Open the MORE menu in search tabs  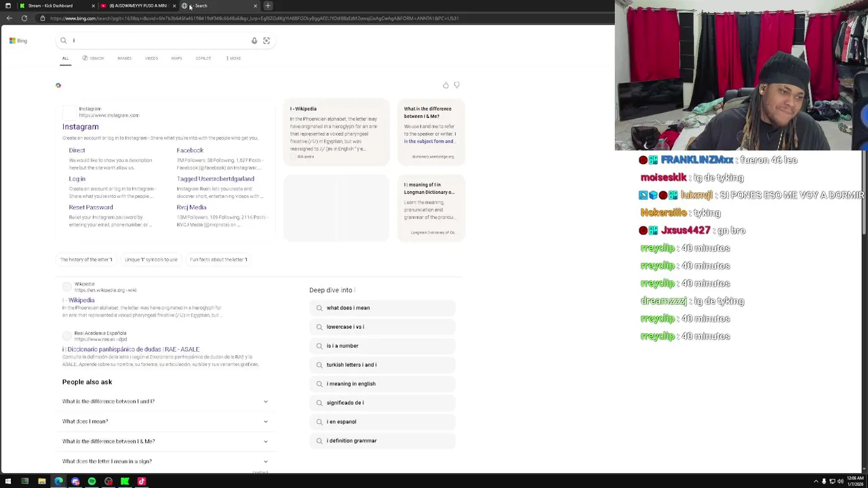click(233, 58)
